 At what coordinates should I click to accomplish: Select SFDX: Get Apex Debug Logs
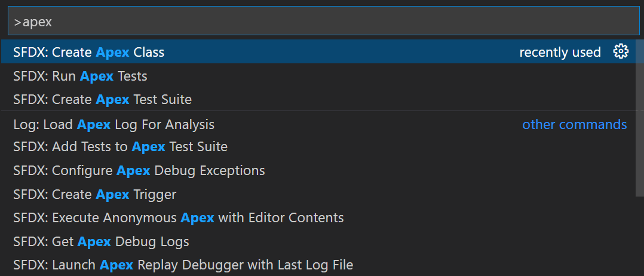318,241
